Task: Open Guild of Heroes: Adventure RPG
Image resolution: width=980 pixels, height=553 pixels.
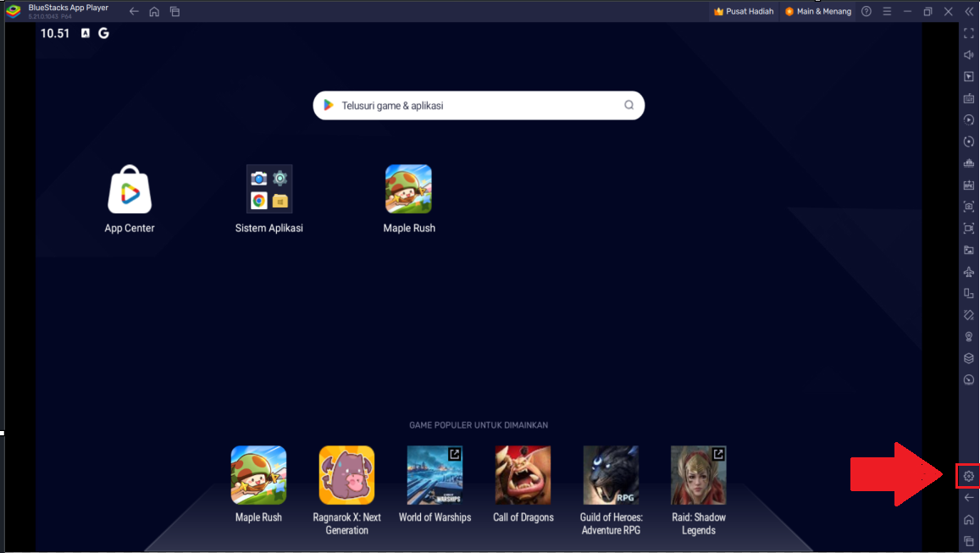Action: (611, 490)
